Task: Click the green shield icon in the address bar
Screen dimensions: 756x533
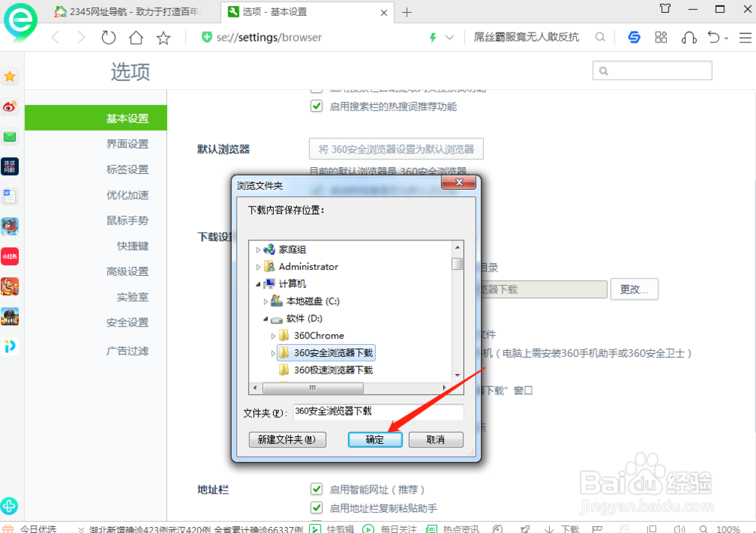Action: point(207,37)
